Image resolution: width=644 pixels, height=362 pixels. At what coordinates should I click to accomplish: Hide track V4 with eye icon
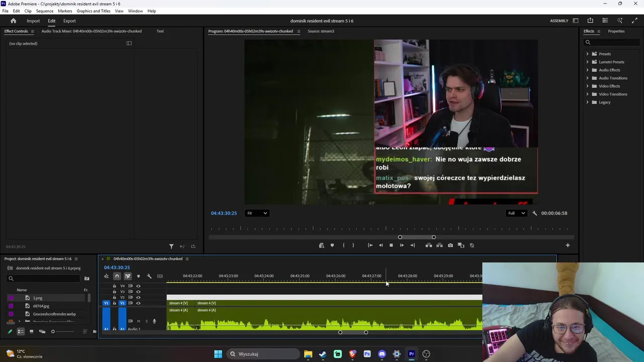[x=138, y=286]
